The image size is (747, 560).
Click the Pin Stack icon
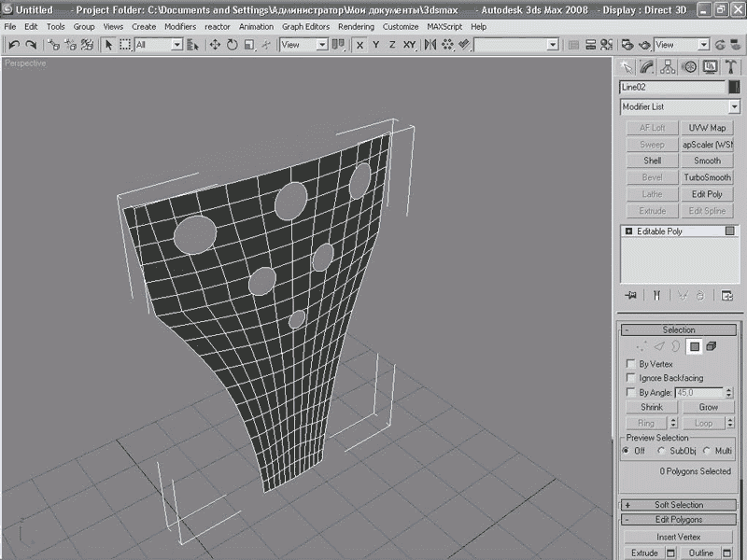632,296
